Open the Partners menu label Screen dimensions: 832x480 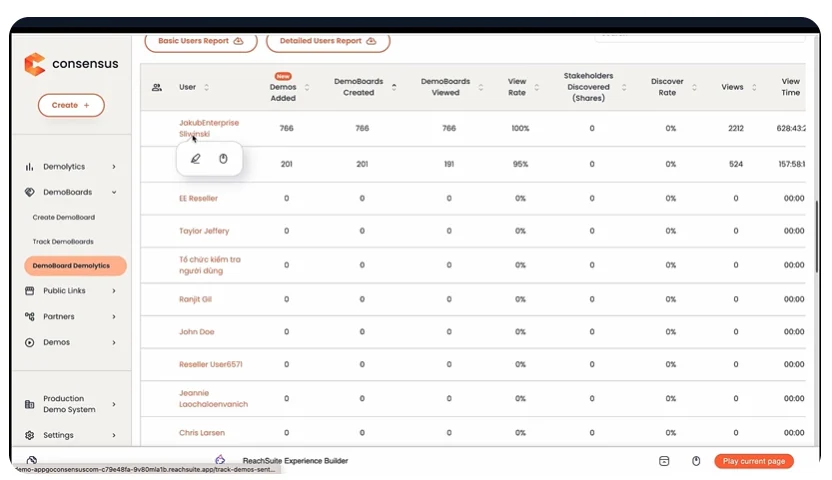(x=59, y=317)
